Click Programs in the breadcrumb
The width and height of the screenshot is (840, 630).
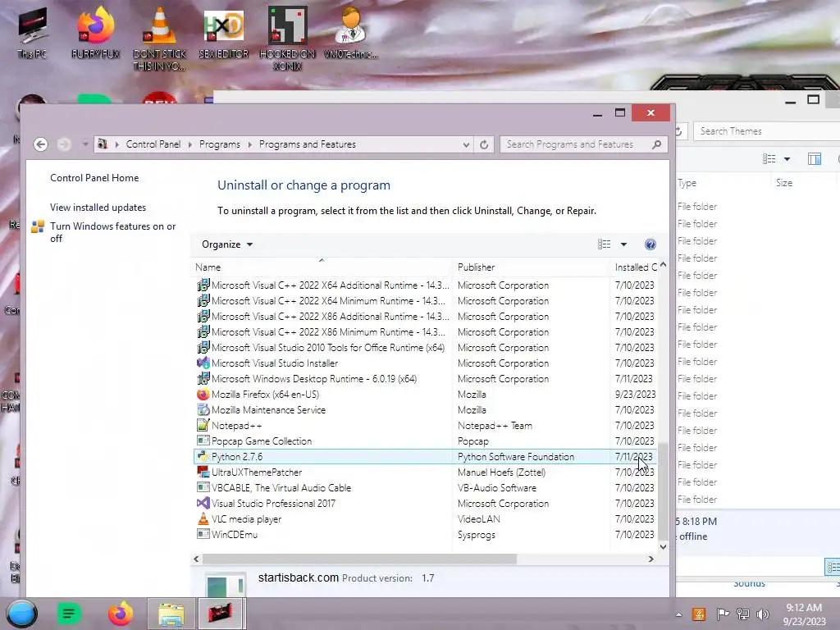(x=220, y=144)
